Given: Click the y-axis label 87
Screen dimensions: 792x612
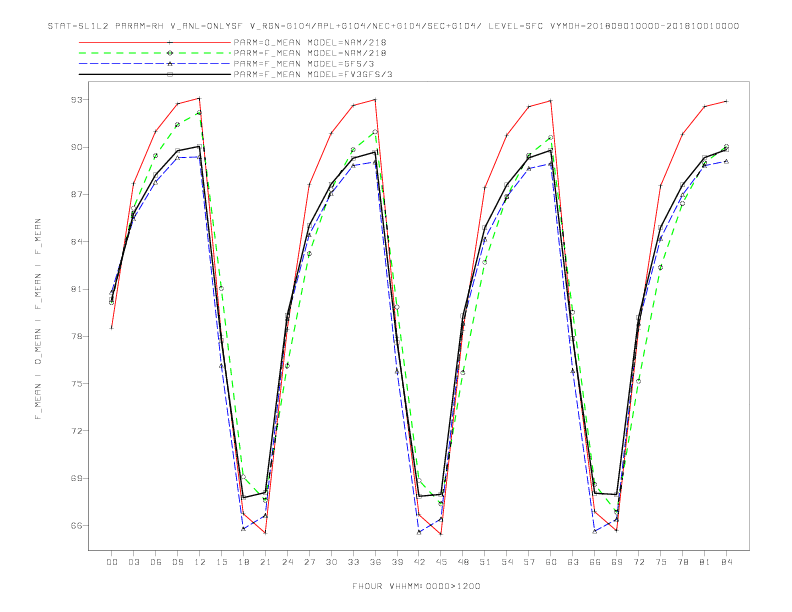Looking at the screenshot, I should [x=76, y=194].
